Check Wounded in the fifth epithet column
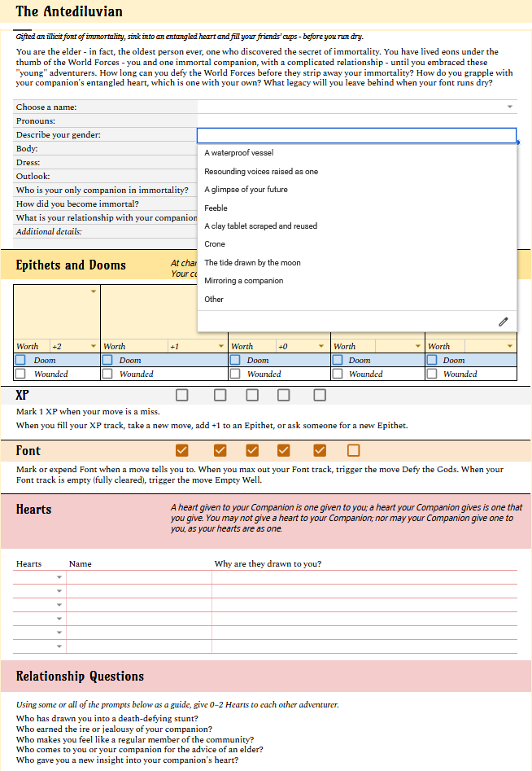Screen dimensions: 532x771 pos(432,374)
